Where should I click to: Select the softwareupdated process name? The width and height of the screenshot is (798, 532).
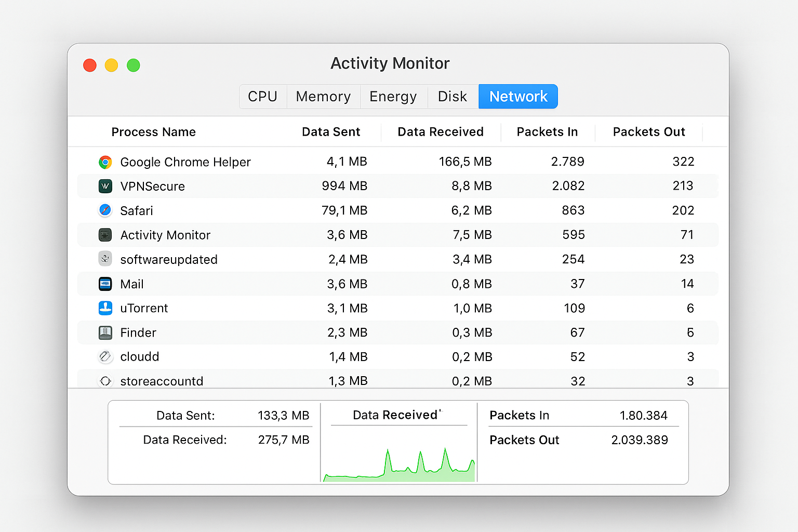(x=169, y=259)
